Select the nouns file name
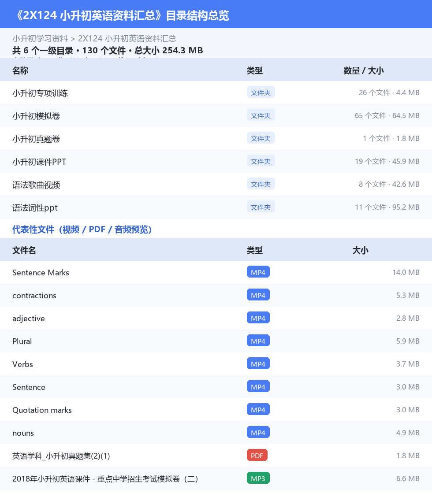432x504 pixels. click(x=23, y=433)
